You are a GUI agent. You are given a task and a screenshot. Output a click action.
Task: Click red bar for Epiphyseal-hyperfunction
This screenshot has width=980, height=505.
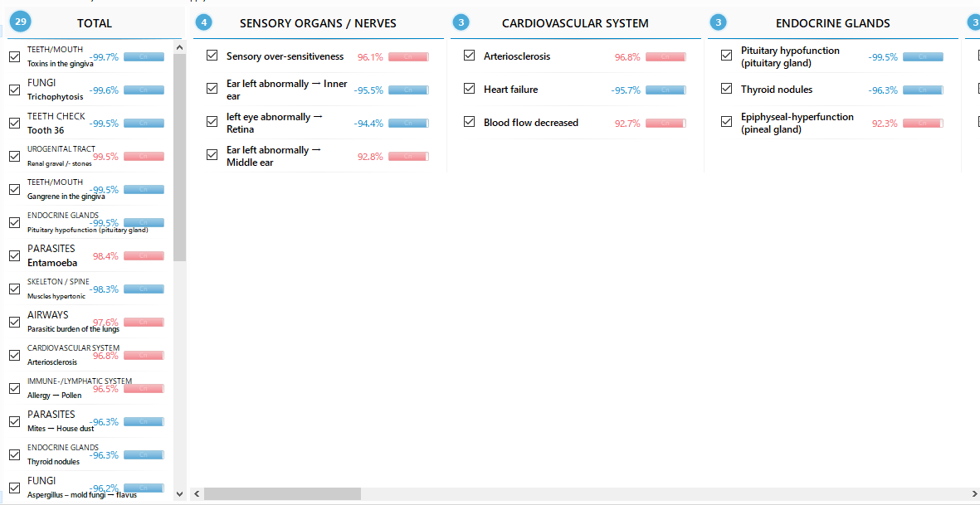(x=923, y=124)
